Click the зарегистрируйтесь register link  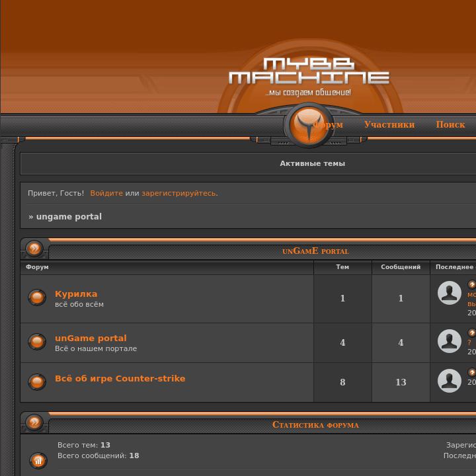(180, 193)
